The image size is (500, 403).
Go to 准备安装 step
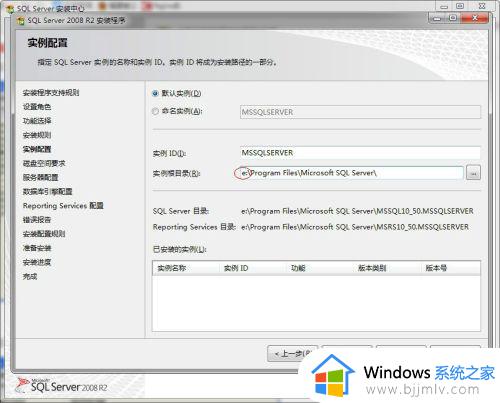coord(37,248)
